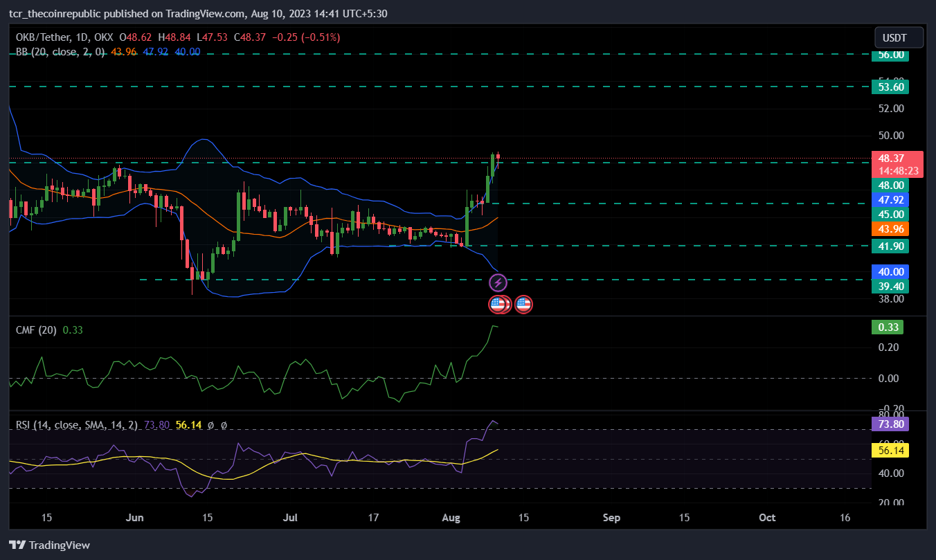This screenshot has height=560, width=936.
Task: Click the 56.00 price level tag
Action: (890, 54)
